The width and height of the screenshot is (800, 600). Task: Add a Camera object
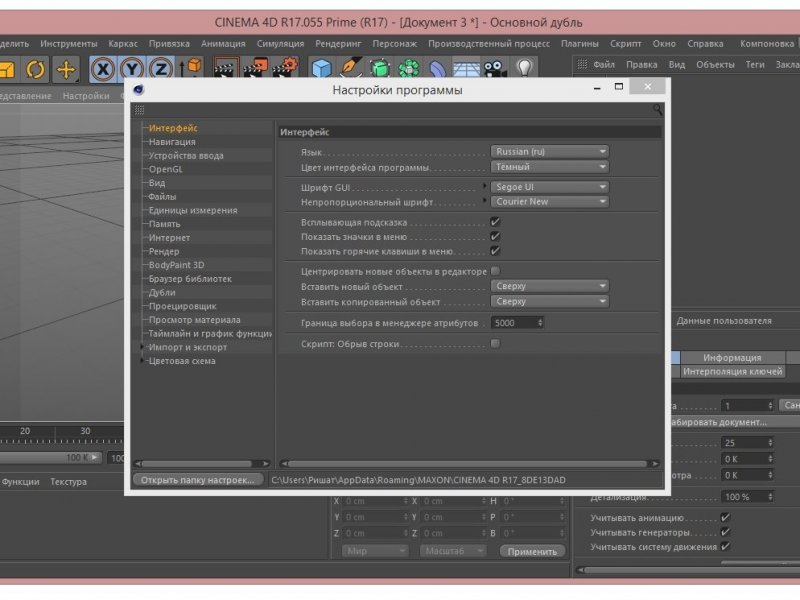(x=495, y=68)
